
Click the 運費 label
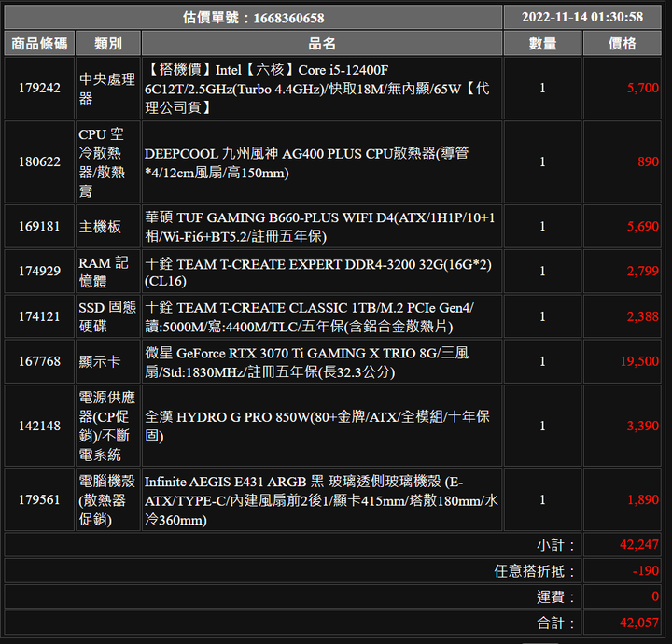coord(555,597)
